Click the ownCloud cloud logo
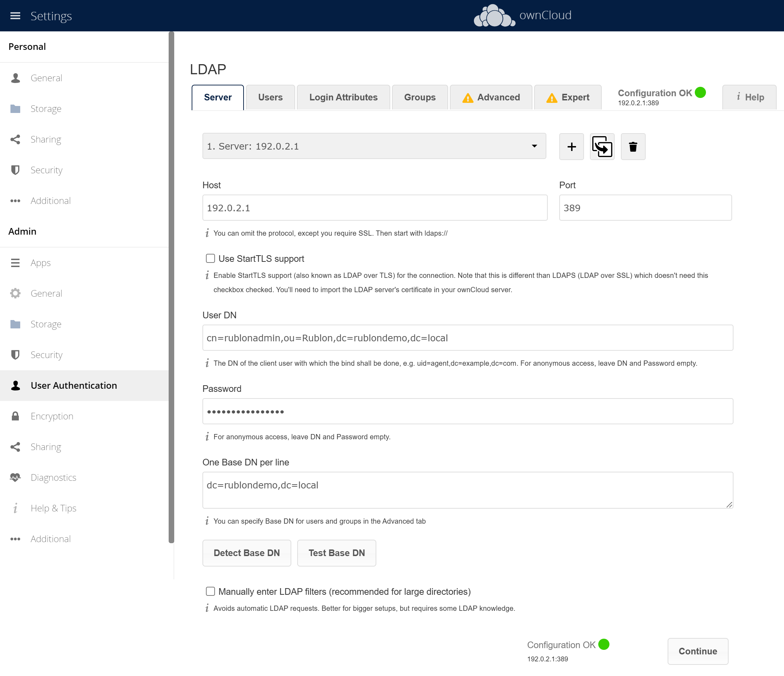Screen dimensions: 784x676 (x=494, y=16)
